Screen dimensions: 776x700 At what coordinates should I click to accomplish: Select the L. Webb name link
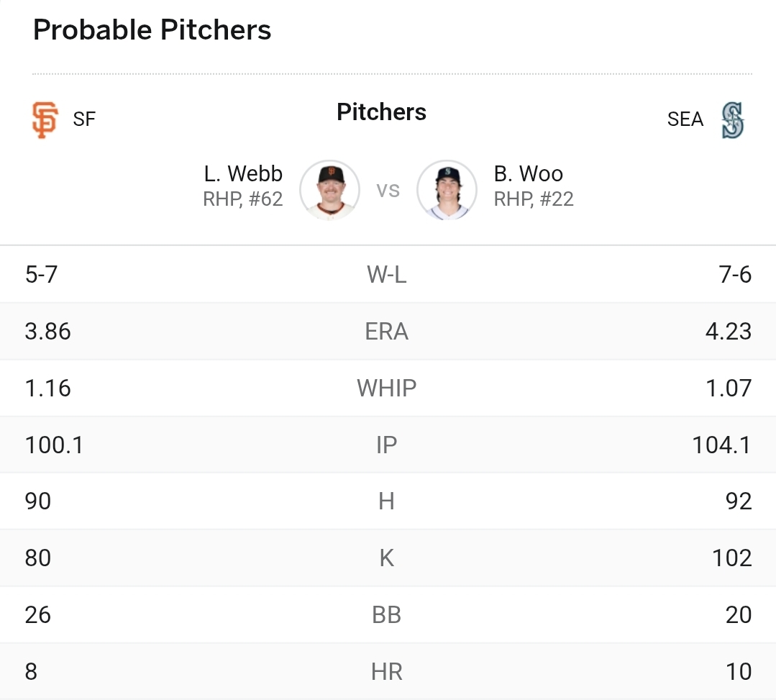[x=243, y=174]
